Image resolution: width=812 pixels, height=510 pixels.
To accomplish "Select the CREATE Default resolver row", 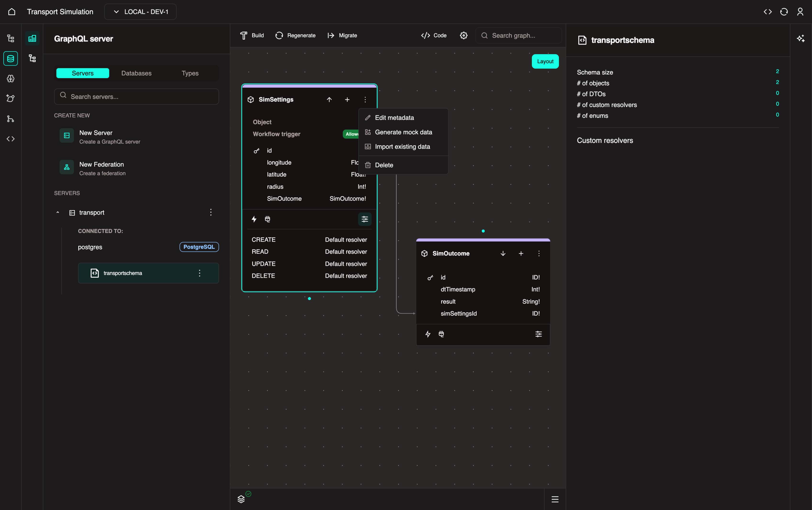I will point(309,240).
